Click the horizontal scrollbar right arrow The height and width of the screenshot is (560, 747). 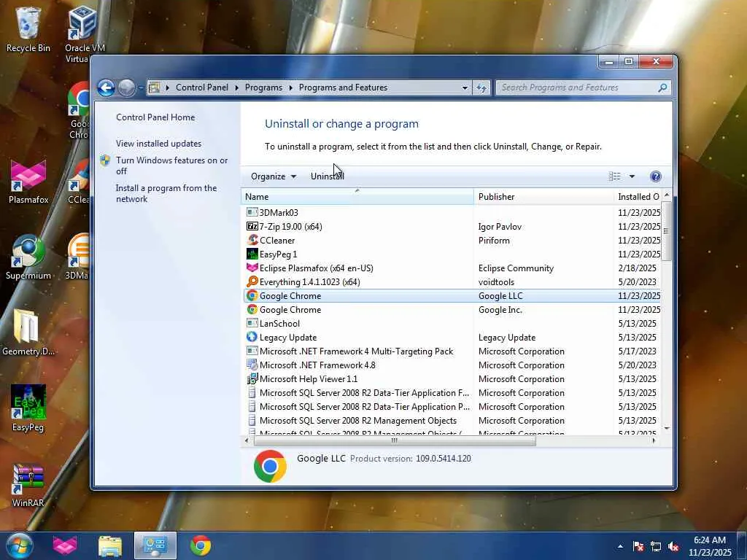654,441
